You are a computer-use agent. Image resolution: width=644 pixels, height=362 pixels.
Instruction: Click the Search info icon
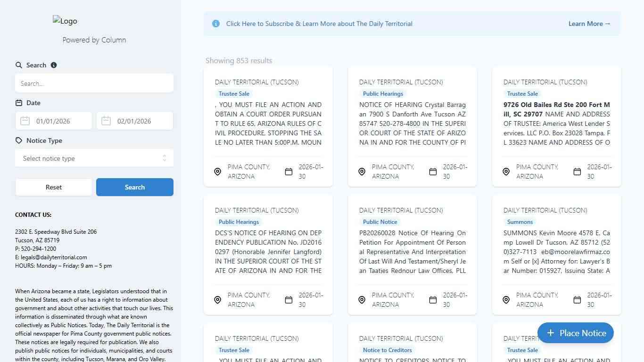point(54,65)
